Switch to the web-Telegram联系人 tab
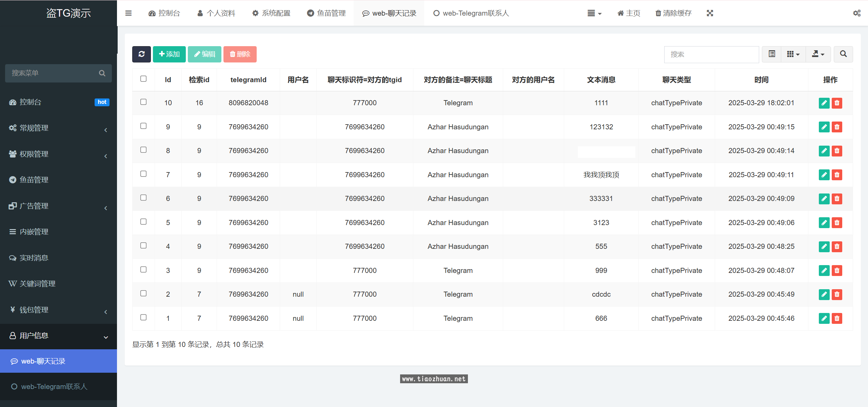This screenshot has height=407, width=868. click(x=471, y=13)
